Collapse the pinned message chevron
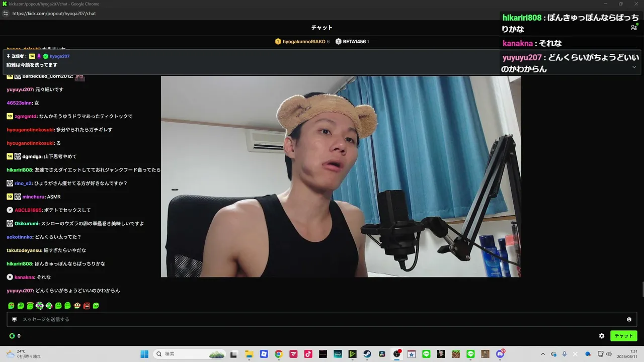 [634, 67]
